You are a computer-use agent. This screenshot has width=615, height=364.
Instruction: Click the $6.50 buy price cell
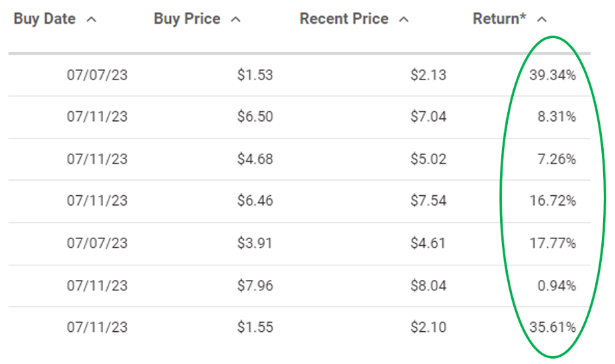[255, 117]
